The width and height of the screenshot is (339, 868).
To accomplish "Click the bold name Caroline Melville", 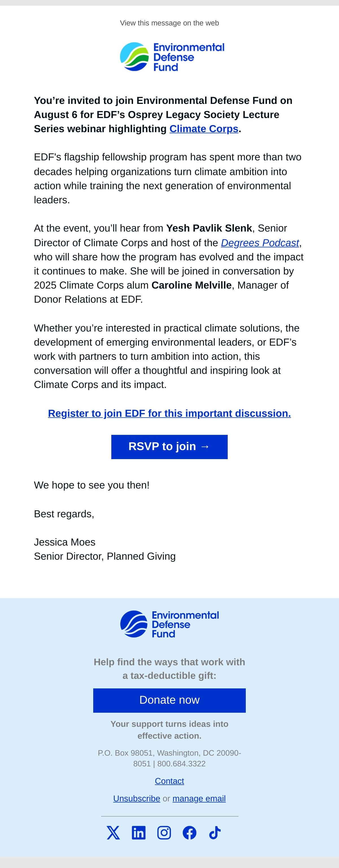I will click(x=192, y=285).
